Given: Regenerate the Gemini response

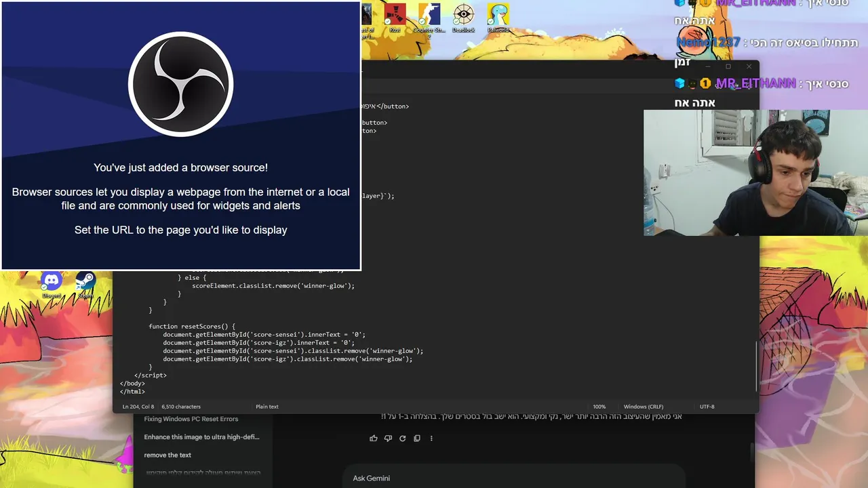Looking at the screenshot, I should [x=402, y=439].
